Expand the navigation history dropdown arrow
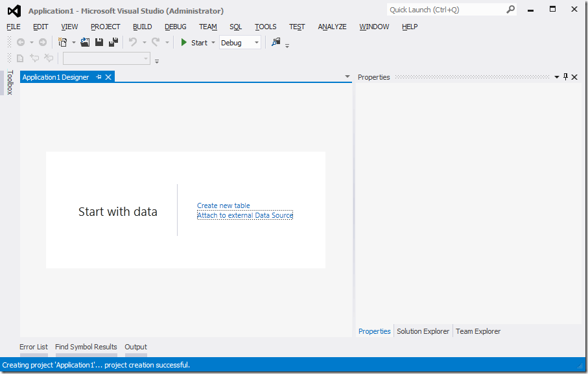Viewport: 588px width, 374px height. pyautogui.click(x=32, y=42)
